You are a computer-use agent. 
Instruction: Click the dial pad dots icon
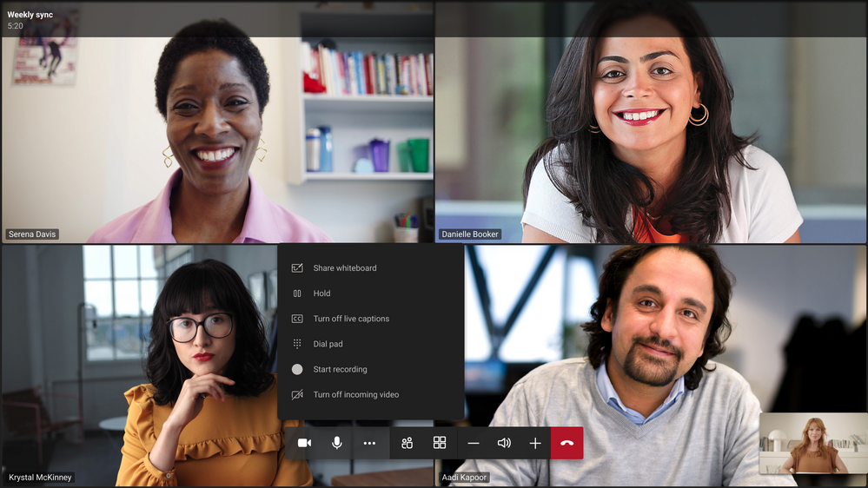click(297, 344)
